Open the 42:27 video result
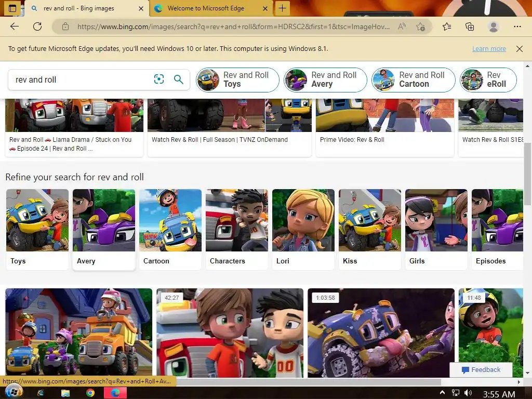The width and height of the screenshot is (532, 399). tap(230, 333)
